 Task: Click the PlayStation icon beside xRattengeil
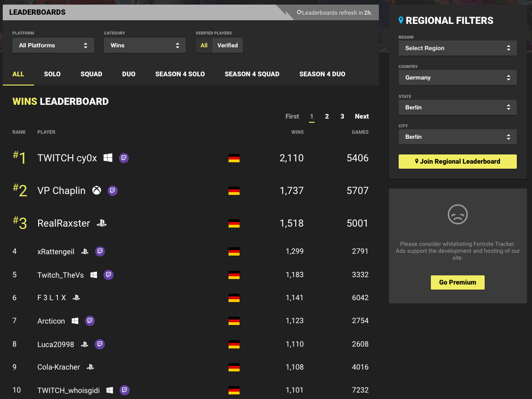tap(85, 251)
